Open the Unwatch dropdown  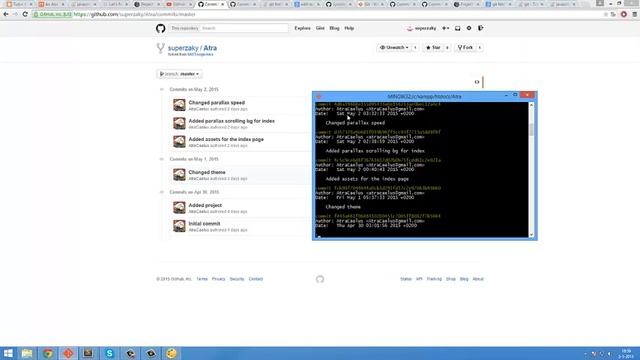pos(394,48)
